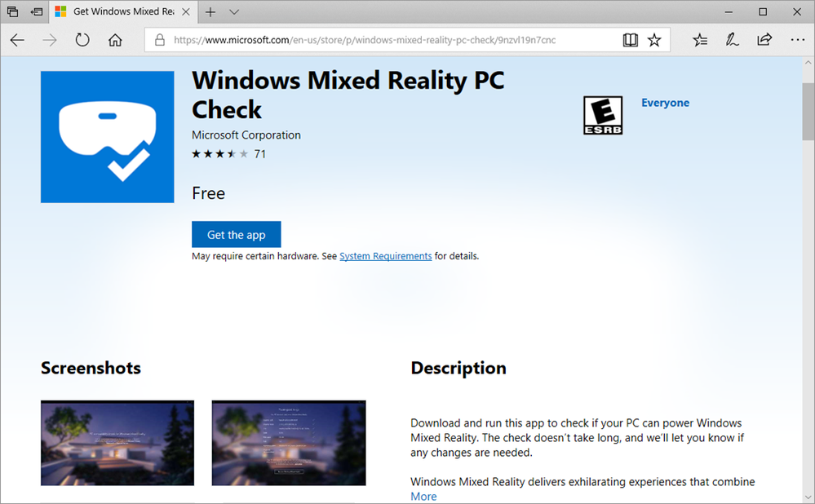This screenshot has width=815, height=504.
Task: Click the Microsoft Corporation publisher text
Action: coord(246,135)
